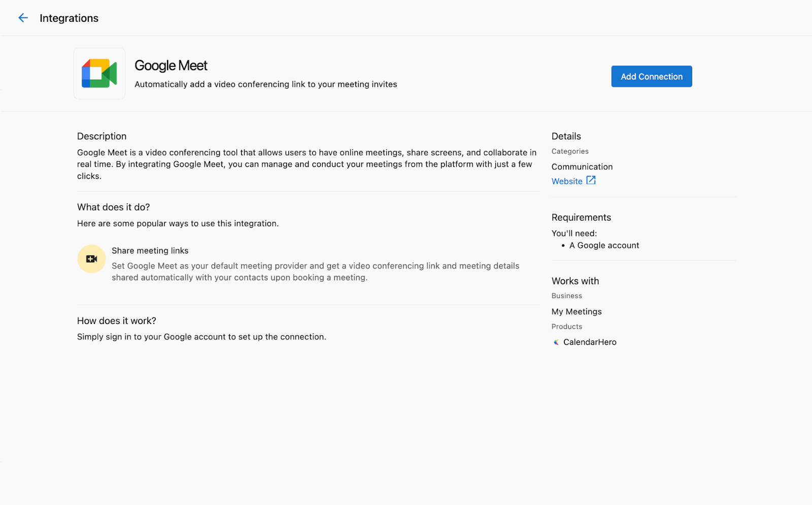This screenshot has height=505, width=812.
Task: Click the Details heading
Action: coord(566,136)
